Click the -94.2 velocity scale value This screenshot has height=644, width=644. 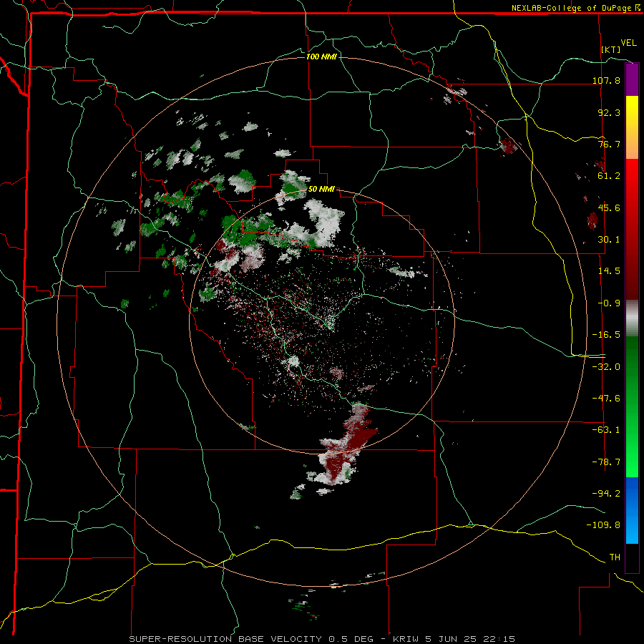(x=606, y=493)
